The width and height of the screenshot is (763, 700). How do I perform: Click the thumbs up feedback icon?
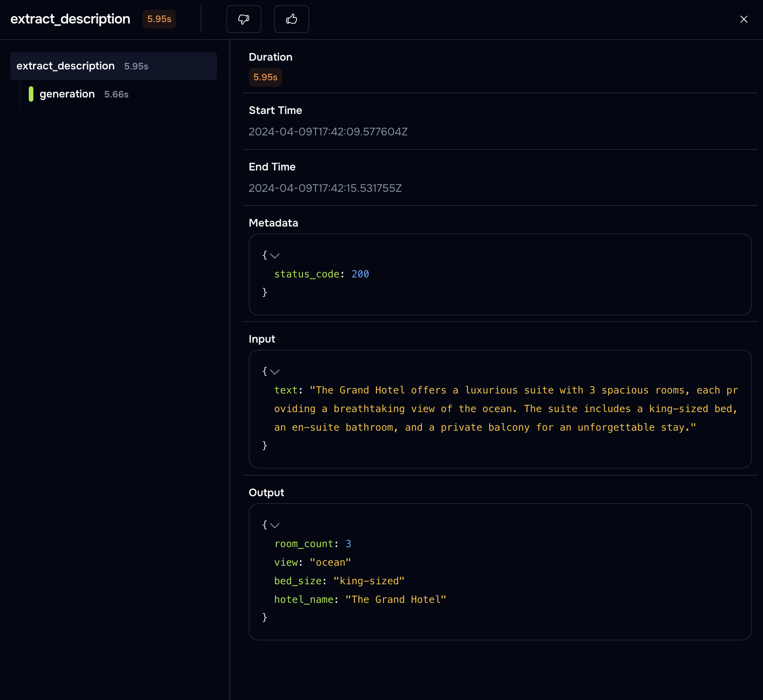pyautogui.click(x=292, y=19)
